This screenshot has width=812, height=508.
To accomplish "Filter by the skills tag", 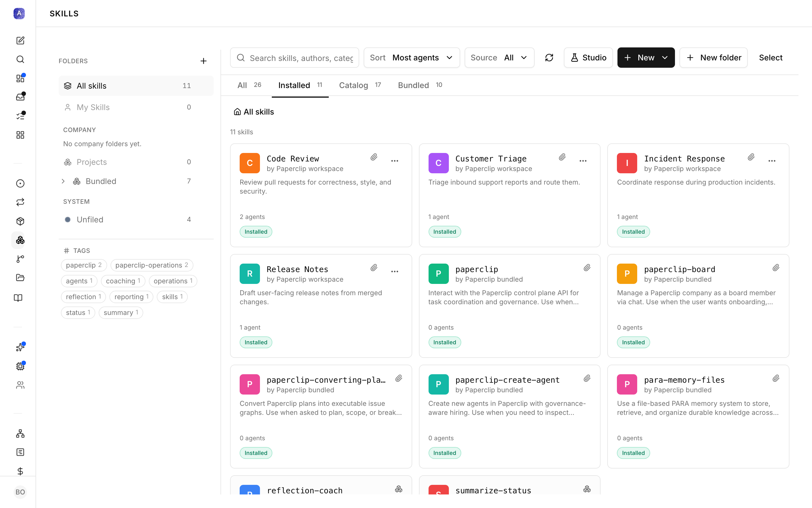I will coord(173,297).
